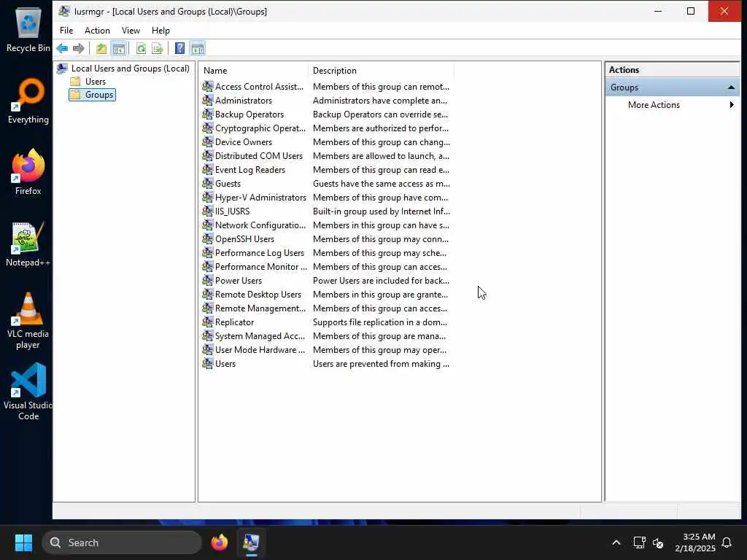Select the OpenSSH Users row
Viewport: 747px width, 560px height.
(x=326, y=238)
